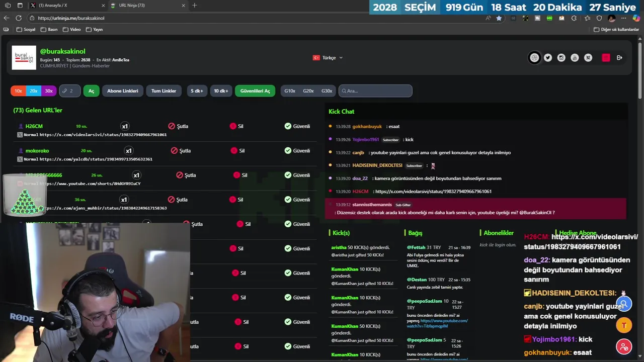Select the G10x option
The height and width of the screenshot is (362, 644).
point(290,91)
